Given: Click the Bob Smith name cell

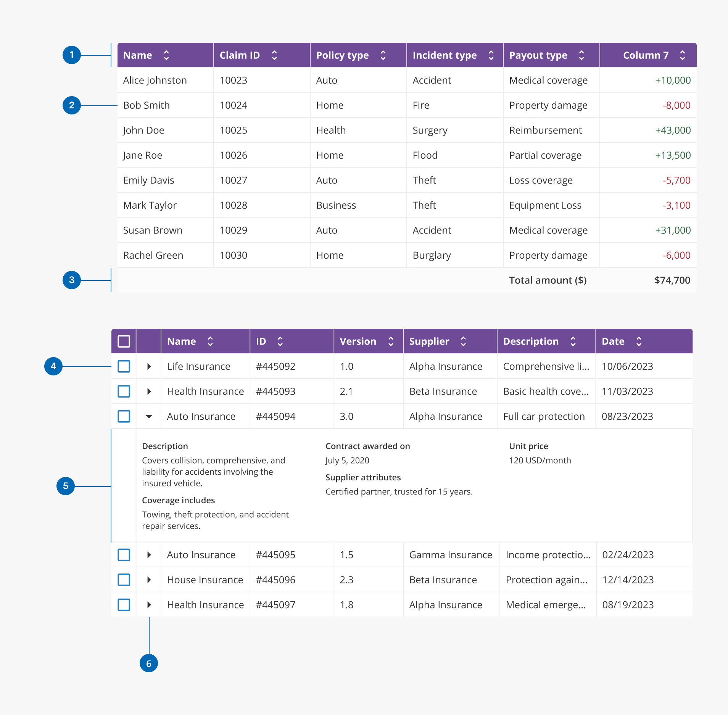Looking at the screenshot, I should [x=147, y=105].
